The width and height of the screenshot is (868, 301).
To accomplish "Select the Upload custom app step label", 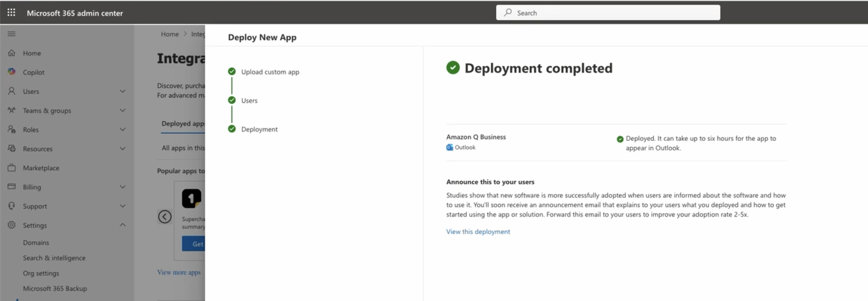I will (x=270, y=72).
